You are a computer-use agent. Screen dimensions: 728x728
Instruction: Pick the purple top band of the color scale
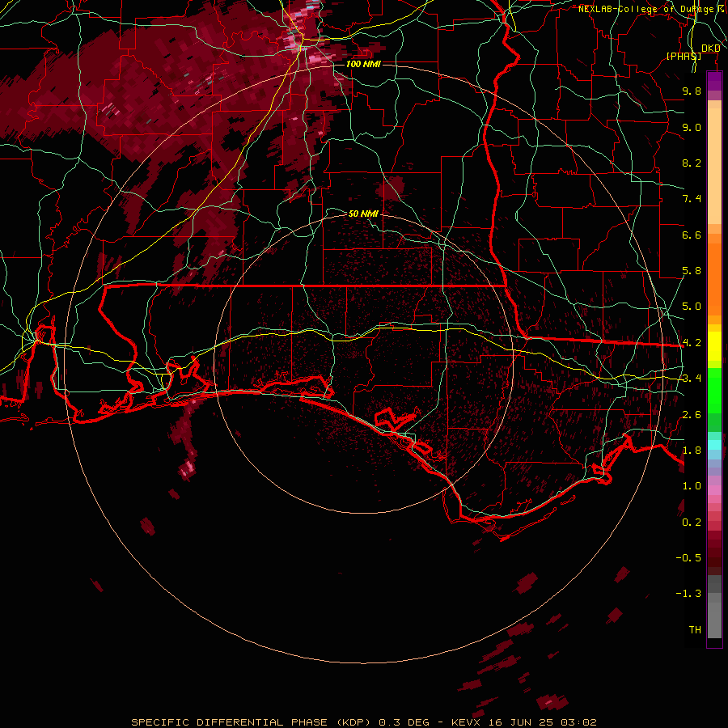714,81
